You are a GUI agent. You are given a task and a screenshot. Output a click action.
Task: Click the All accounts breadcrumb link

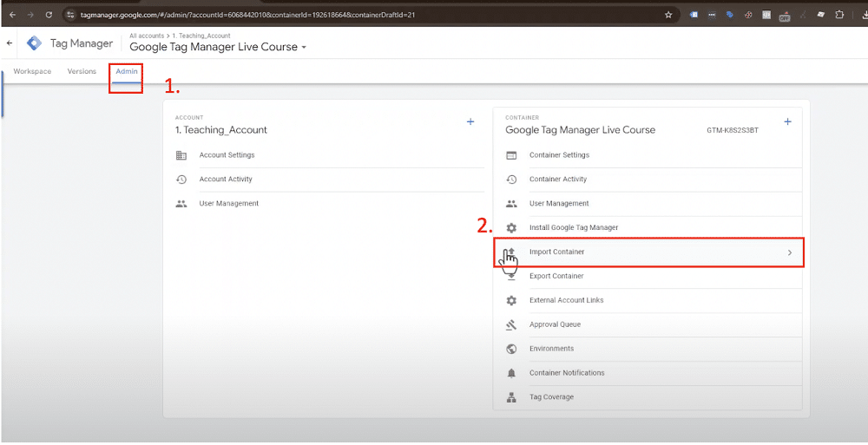[147, 36]
